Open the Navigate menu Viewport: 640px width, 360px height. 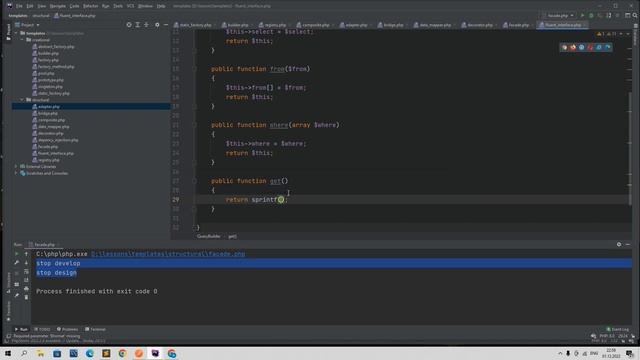[58, 6]
